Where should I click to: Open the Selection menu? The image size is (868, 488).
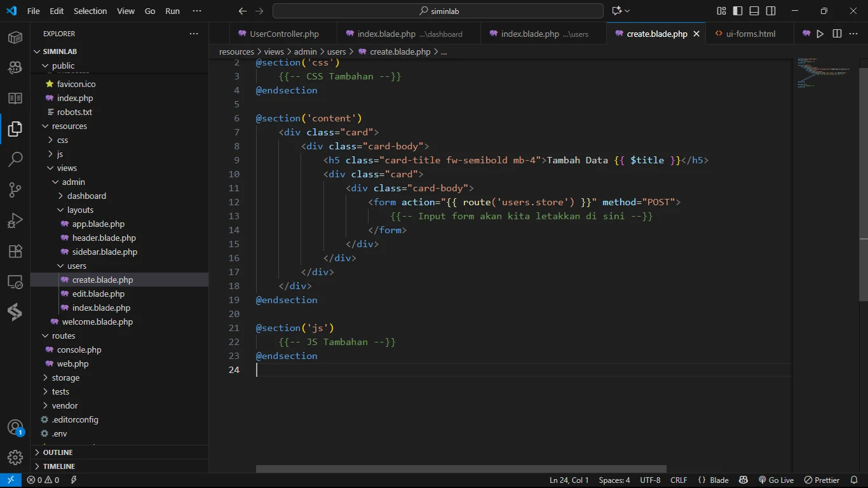click(x=90, y=11)
